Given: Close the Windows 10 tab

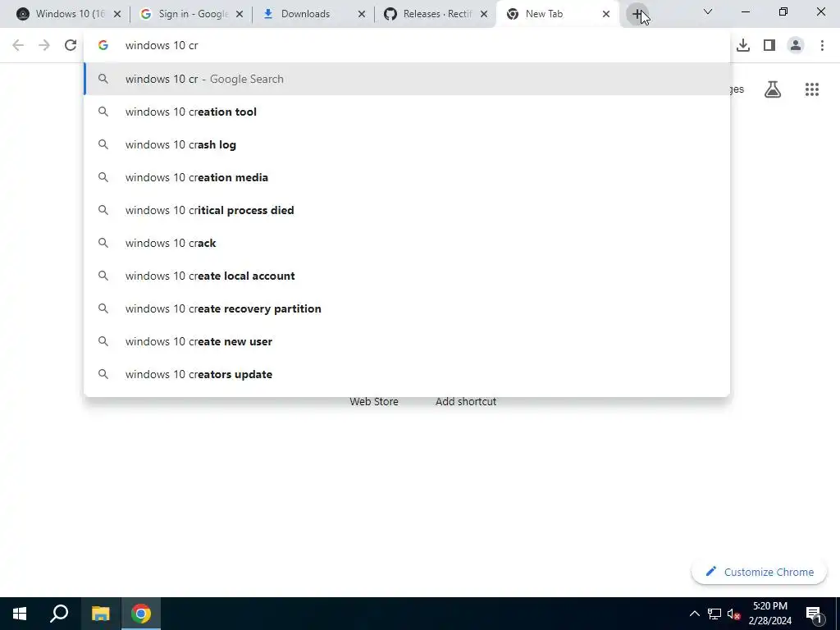Looking at the screenshot, I should 117,14.
